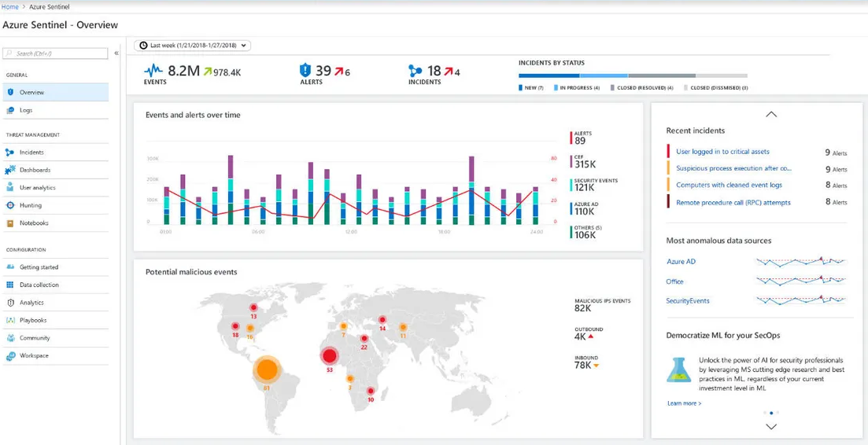Click the INBOUND 78K value
The height and width of the screenshot is (445, 868).
[583, 366]
